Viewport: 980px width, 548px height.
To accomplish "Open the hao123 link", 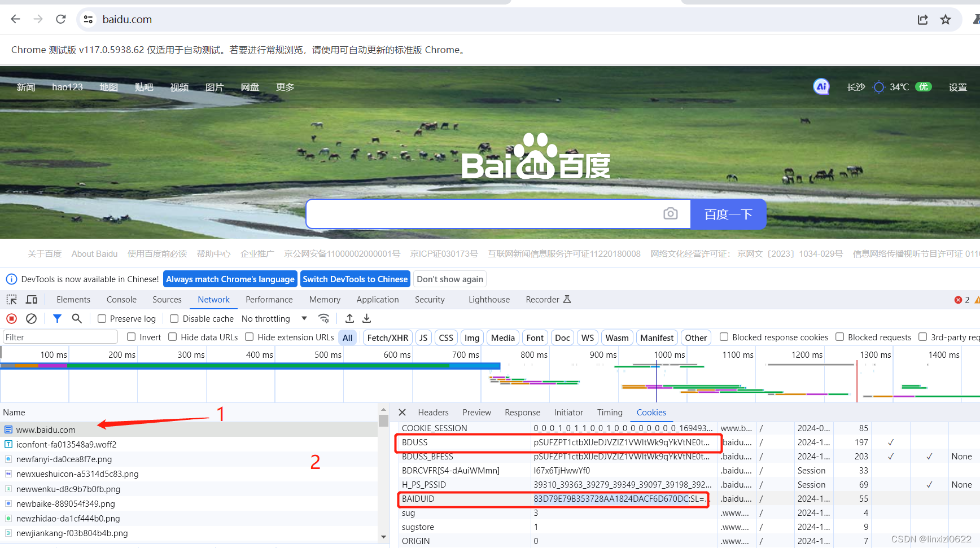I will coord(67,87).
